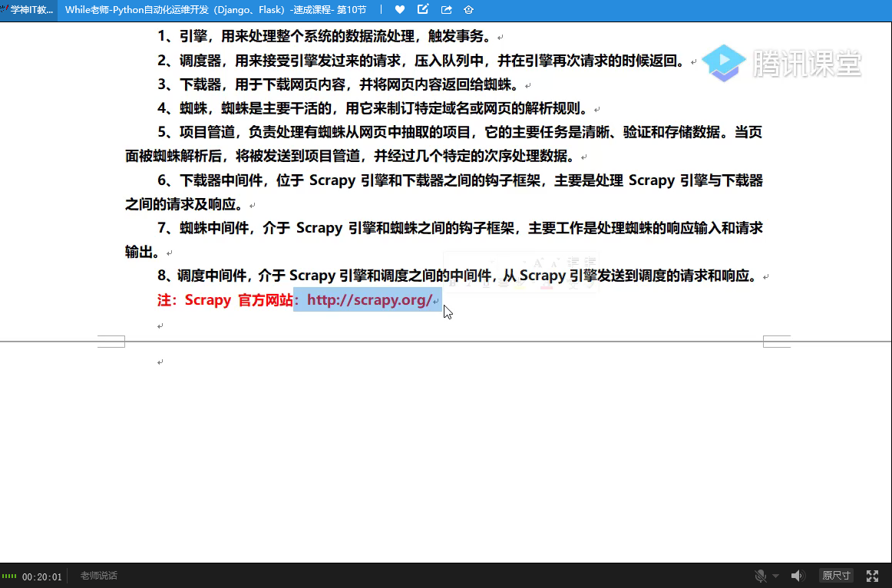Toggle the 原尺寸 original size mode
Image resolution: width=892 pixels, height=588 pixels.
coord(836,576)
